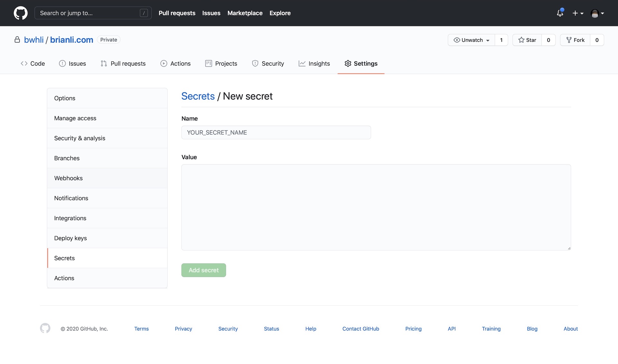The image size is (618, 364).
Task: Select Secrets in settings sidebar
Action: point(107,258)
